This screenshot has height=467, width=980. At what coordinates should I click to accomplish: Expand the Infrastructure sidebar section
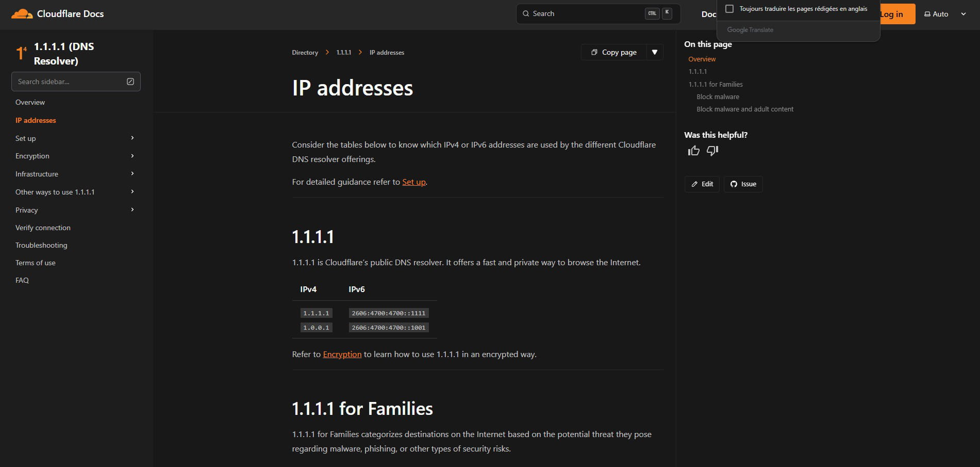point(132,174)
